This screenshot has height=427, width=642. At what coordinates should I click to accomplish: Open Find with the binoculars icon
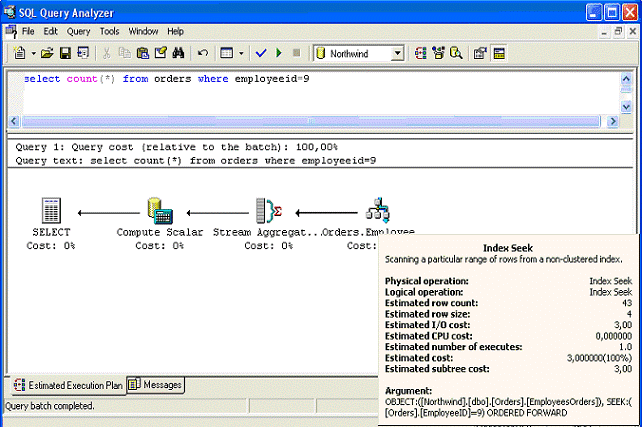178,53
